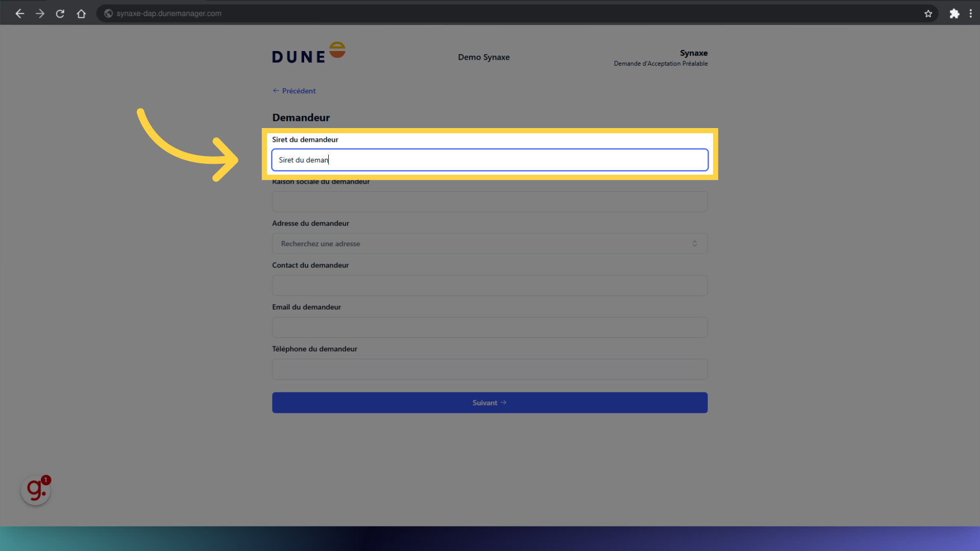Focus the Téléphone du demandeur field
This screenshot has width=980, height=551.
[x=489, y=369]
